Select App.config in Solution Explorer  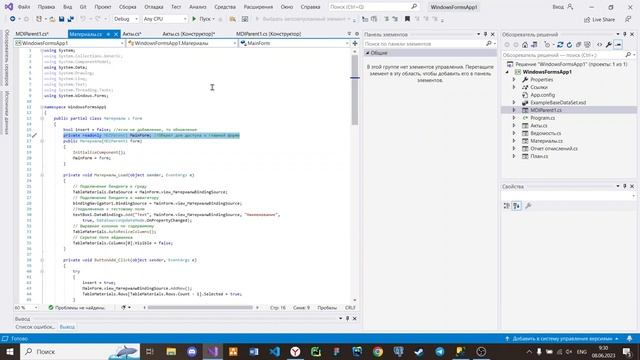(x=542, y=95)
